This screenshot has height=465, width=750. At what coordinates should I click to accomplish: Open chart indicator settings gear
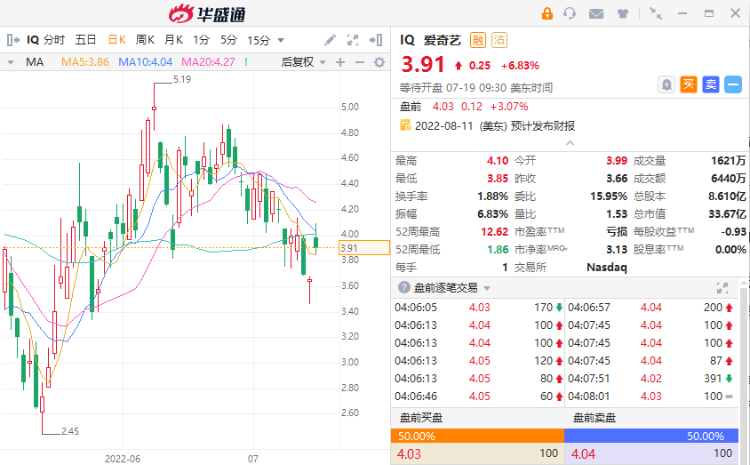pos(380,62)
